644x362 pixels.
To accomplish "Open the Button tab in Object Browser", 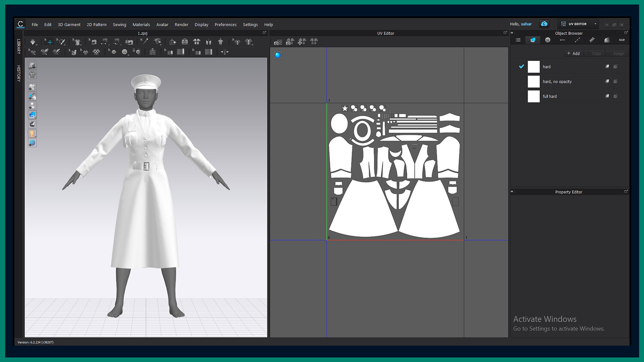I will [x=547, y=40].
